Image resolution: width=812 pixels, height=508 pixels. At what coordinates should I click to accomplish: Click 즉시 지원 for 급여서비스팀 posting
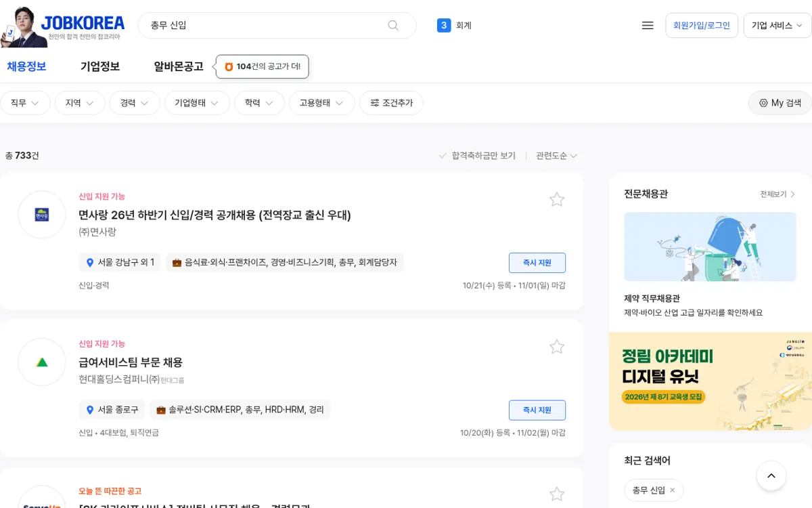point(537,410)
